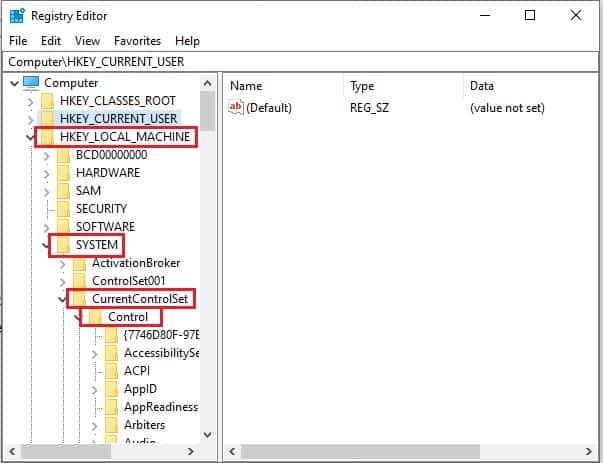Viewport: 603px width, 463px height.
Task: Select the HKEY_CLASSES_ROOT folder icon
Action: tap(47, 101)
